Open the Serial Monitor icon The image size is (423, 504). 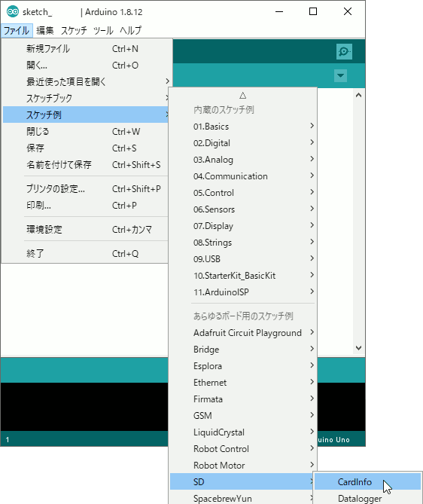click(x=344, y=51)
